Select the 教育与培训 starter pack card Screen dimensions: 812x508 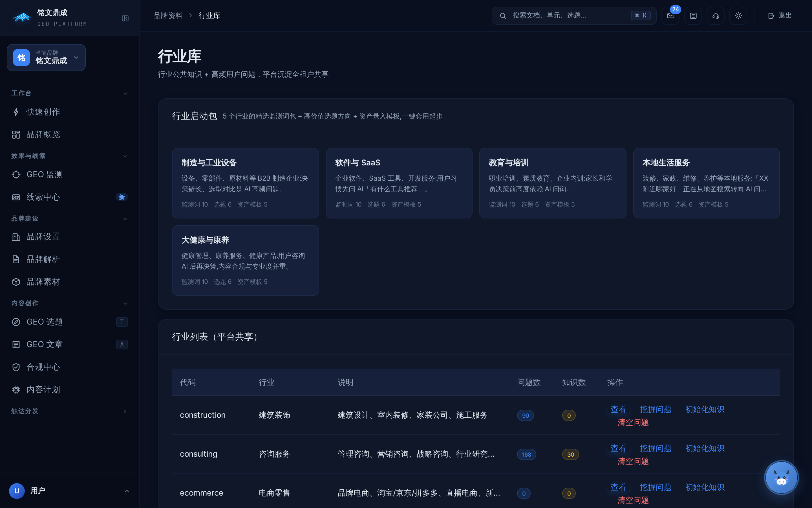[553, 183]
